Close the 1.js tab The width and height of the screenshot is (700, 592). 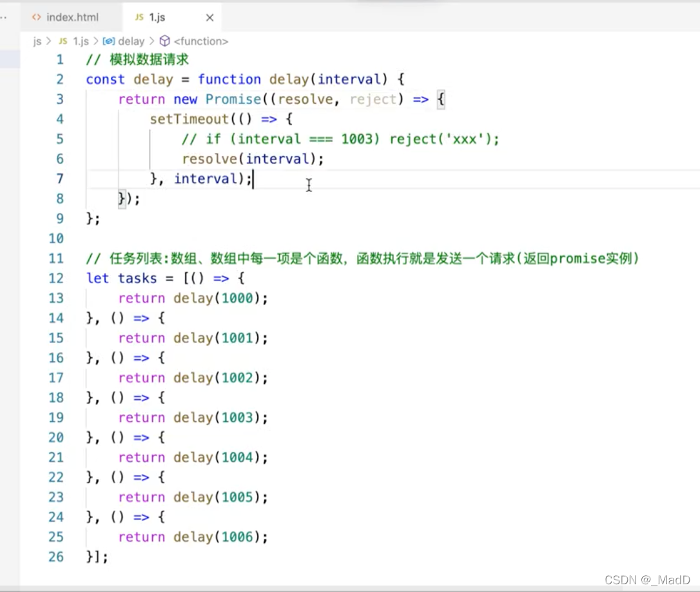click(x=209, y=17)
